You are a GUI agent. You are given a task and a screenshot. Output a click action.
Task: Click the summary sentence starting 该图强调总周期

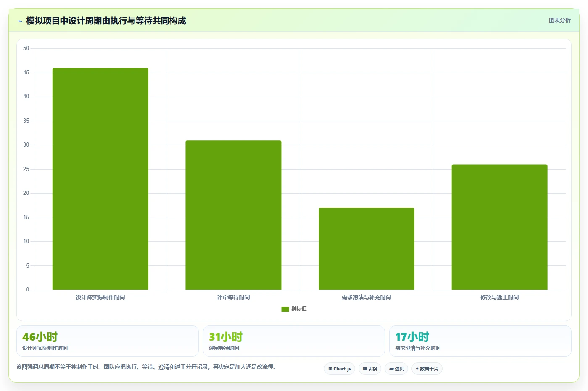point(147,367)
